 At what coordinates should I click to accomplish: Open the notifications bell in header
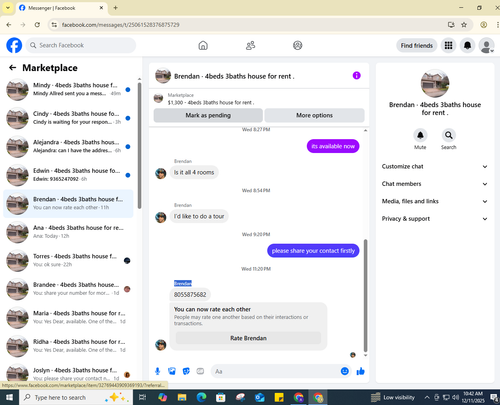(x=468, y=45)
